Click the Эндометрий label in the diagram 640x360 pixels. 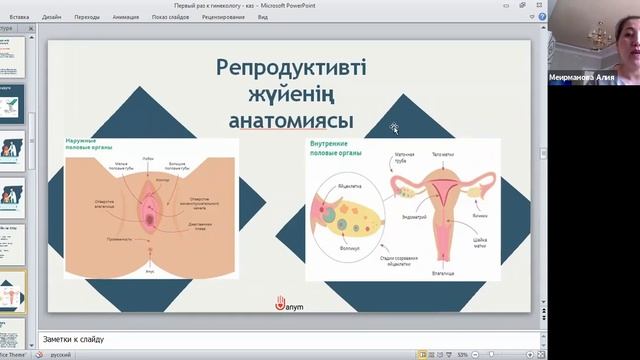tap(414, 217)
